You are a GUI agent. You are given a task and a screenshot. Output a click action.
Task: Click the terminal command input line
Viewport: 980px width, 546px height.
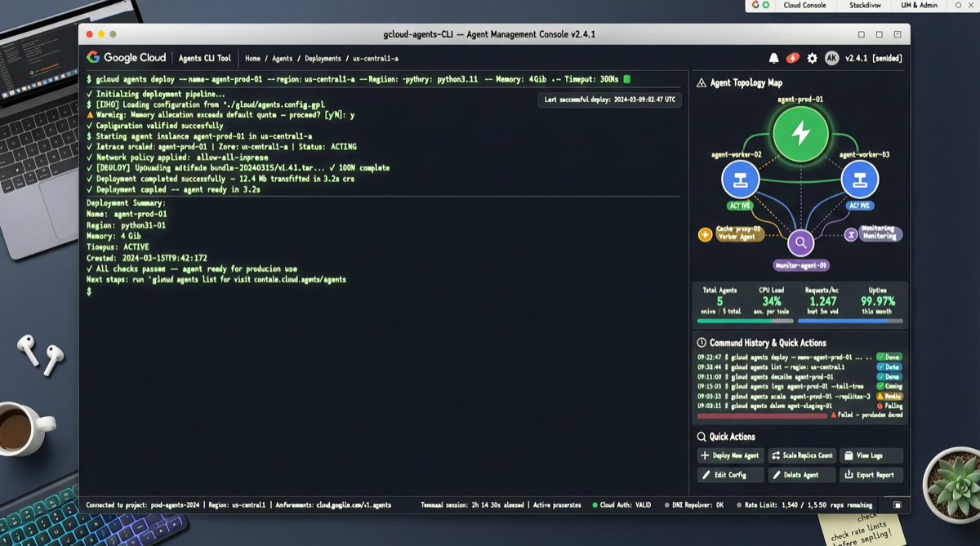358,79
